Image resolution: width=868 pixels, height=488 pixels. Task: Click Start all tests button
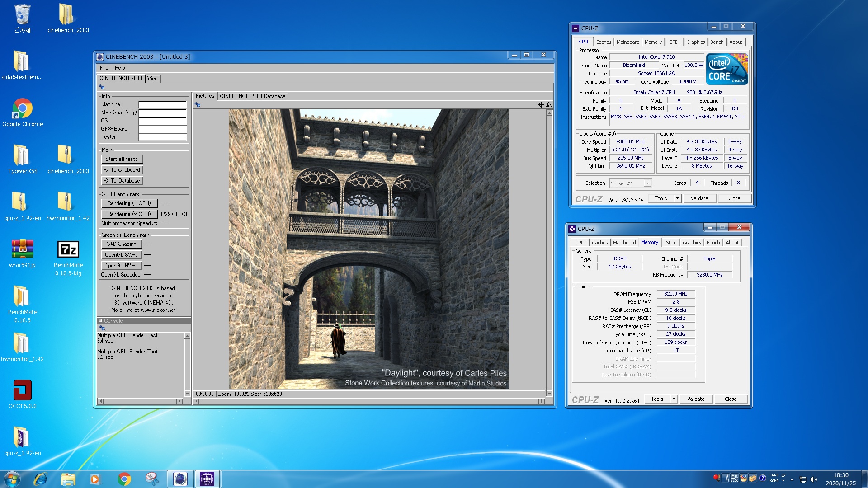point(122,159)
